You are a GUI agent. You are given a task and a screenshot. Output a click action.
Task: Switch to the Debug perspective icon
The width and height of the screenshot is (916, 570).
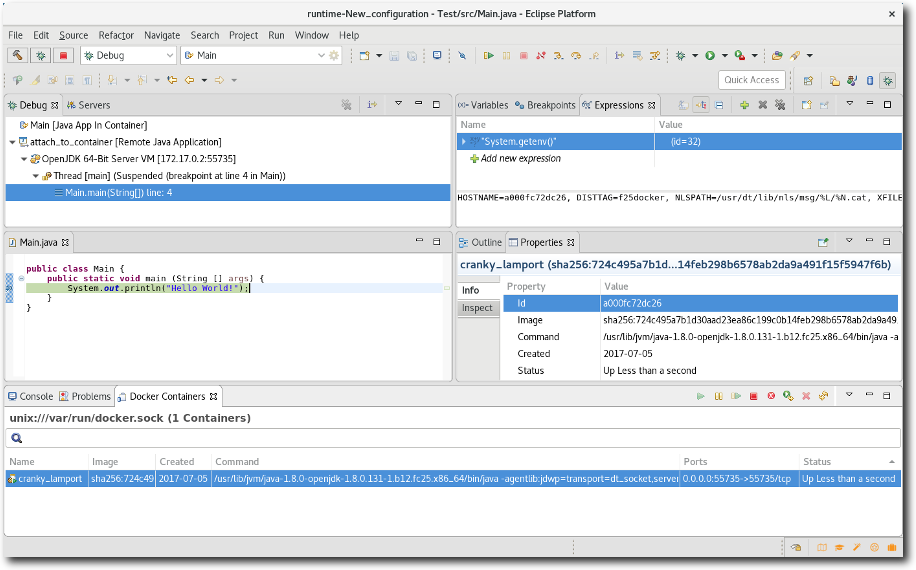click(887, 80)
